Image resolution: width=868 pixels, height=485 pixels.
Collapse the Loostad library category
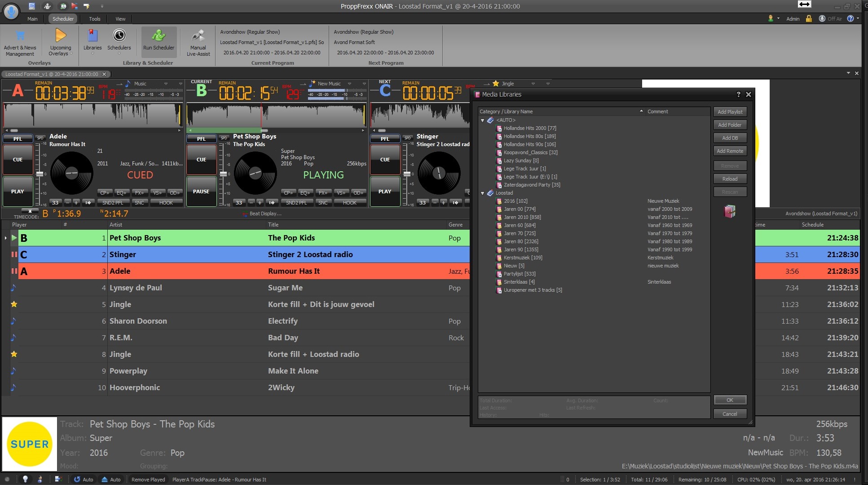coord(483,193)
